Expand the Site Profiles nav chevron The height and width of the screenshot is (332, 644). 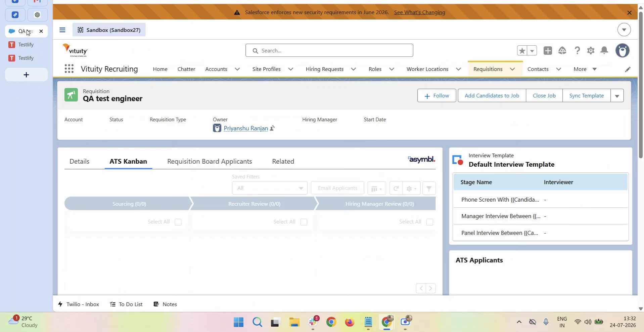[291, 69]
